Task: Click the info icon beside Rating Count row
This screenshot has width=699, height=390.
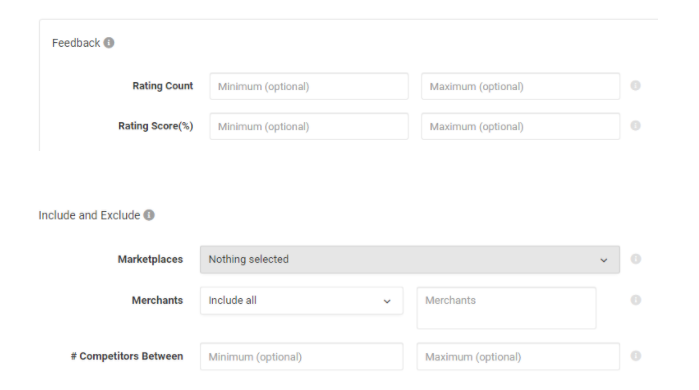Action: click(635, 86)
